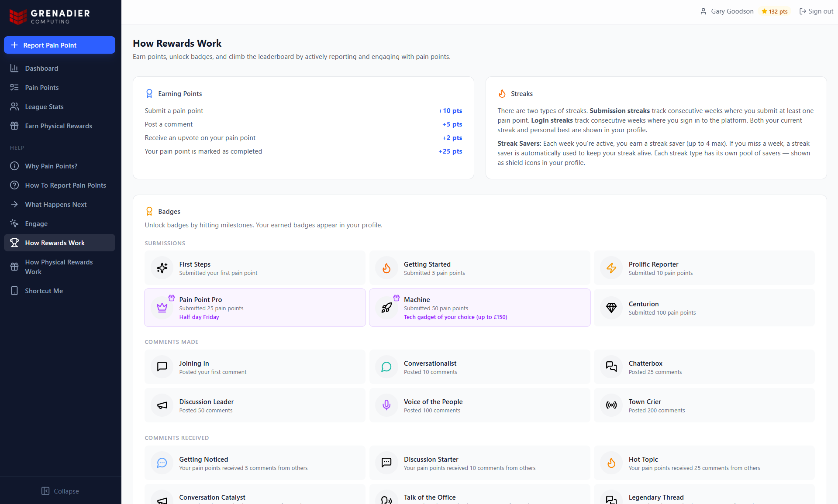Viewport: 838px width, 504px height.
Task: Sign out of the account
Action: click(x=816, y=11)
